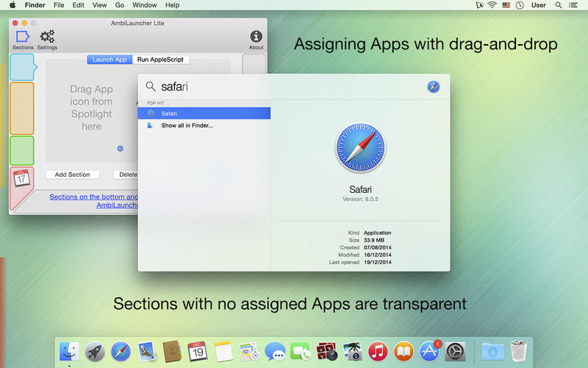
Task: Open System Preferences gear in Dock
Action: 455,352
